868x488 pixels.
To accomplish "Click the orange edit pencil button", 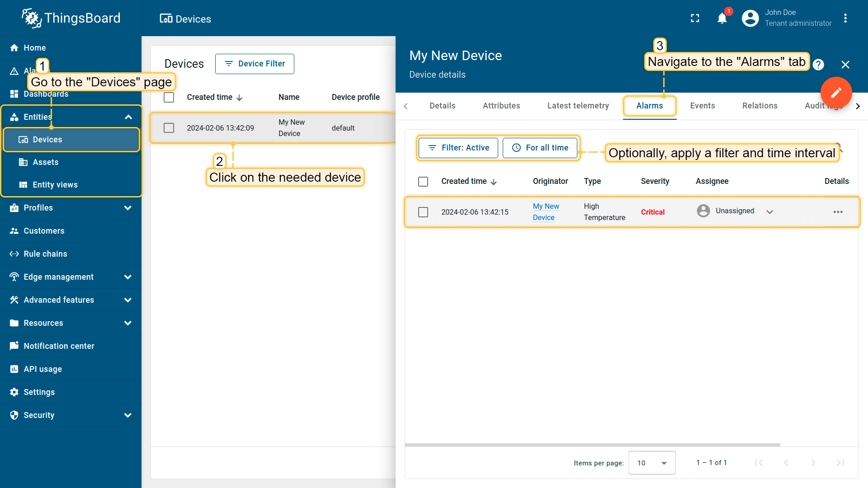I will click(836, 93).
